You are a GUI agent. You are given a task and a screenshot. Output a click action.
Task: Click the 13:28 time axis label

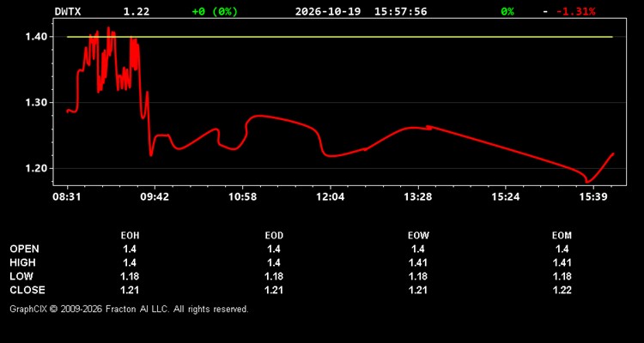point(417,197)
